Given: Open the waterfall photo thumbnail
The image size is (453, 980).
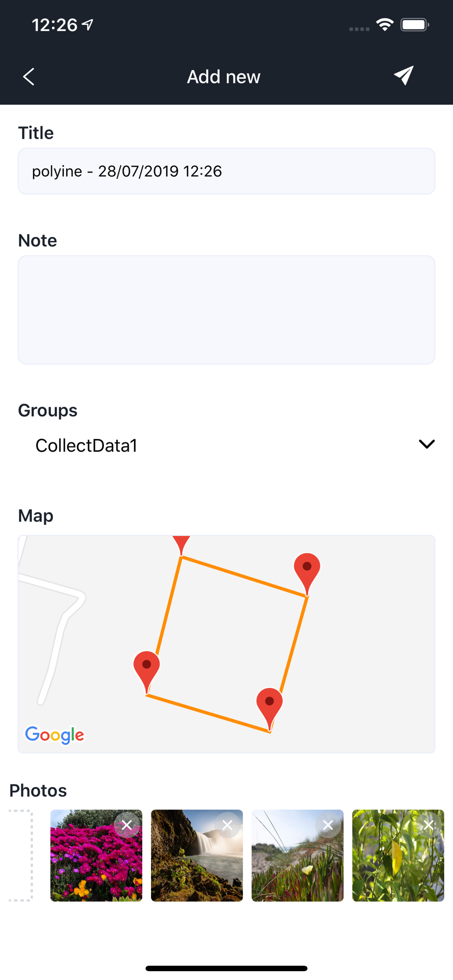Looking at the screenshot, I should pyautogui.click(x=197, y=856).
